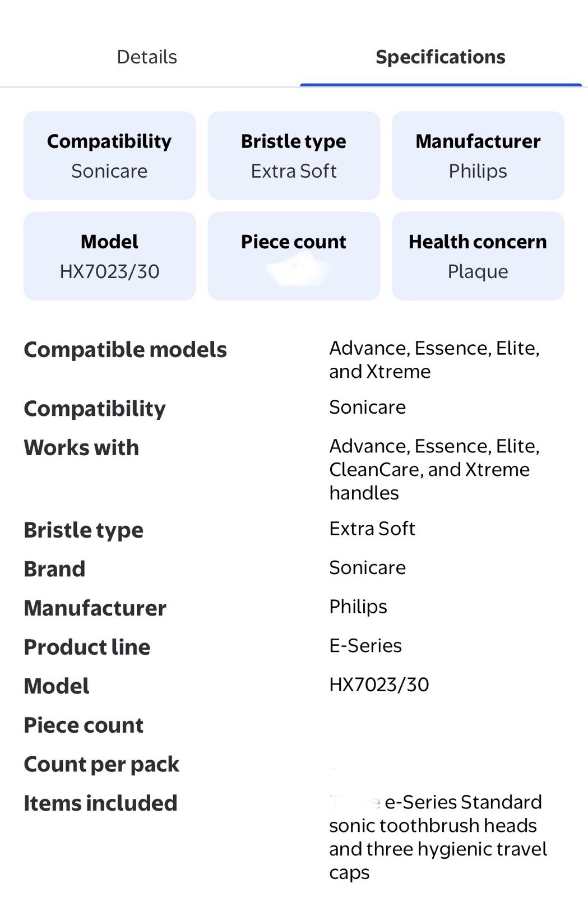This screenshot has width=588, height=897.
Task: Click the Count per pack row label
Action: [x=101, y=764]
